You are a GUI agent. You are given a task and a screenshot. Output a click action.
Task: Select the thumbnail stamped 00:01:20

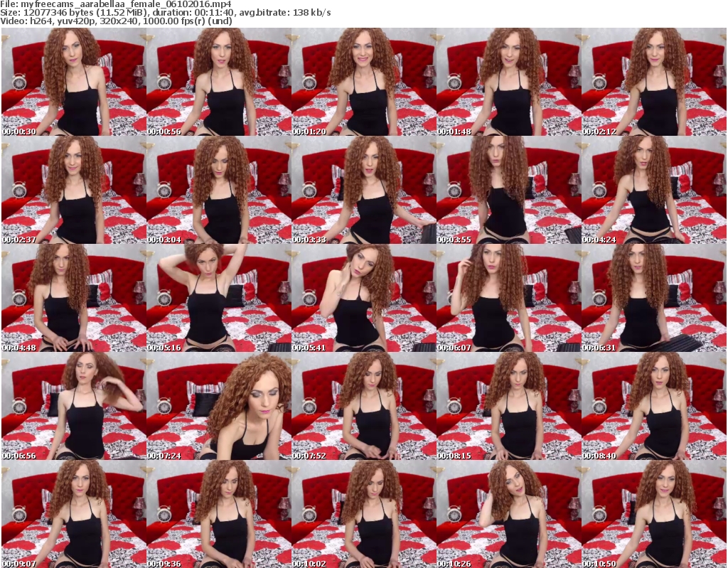[x=363, y=82]
